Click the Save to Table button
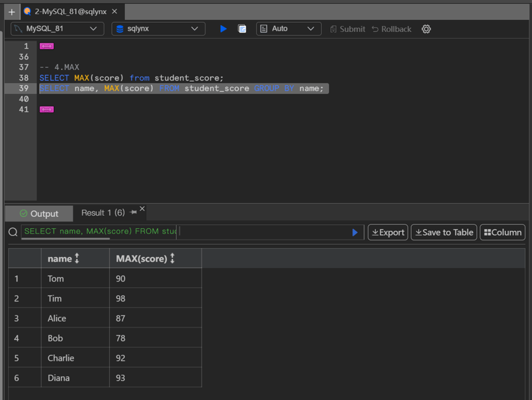The width and height of the screenshot is (532, 400). pyautogui.click(x=444, y=232)
